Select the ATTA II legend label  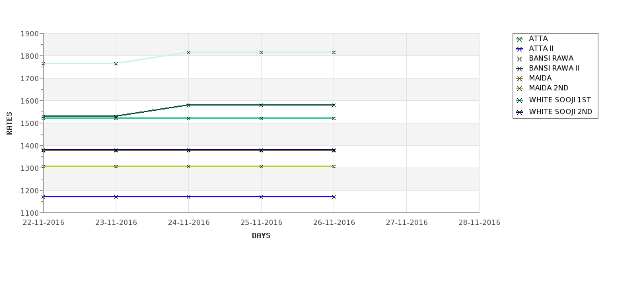click(541, 48)
